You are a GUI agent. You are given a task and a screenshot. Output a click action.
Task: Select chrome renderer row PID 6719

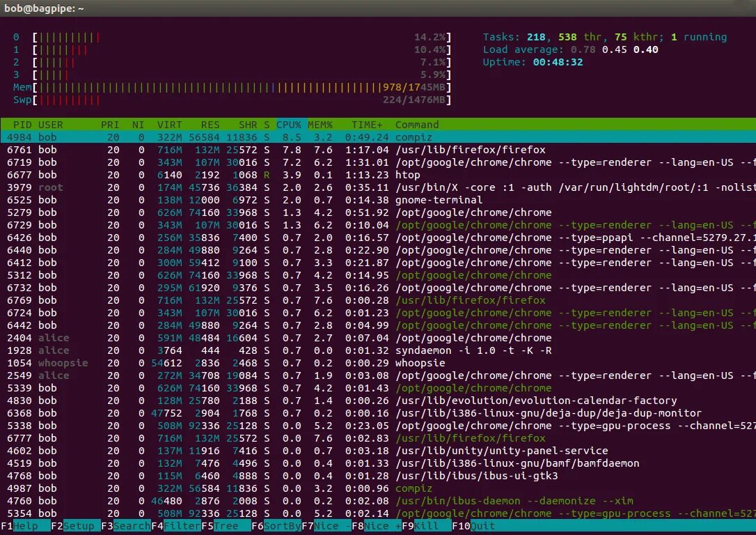pyautogui.click(x=378, y=162)
